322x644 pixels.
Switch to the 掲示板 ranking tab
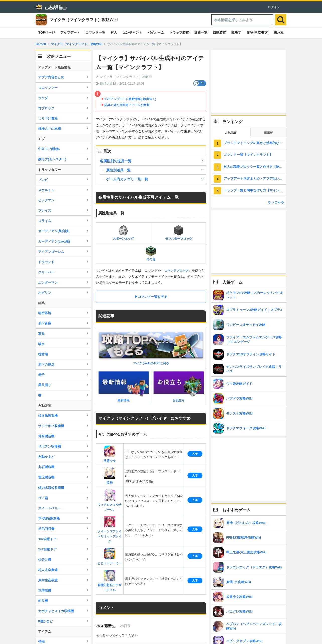tap(268, 133)
